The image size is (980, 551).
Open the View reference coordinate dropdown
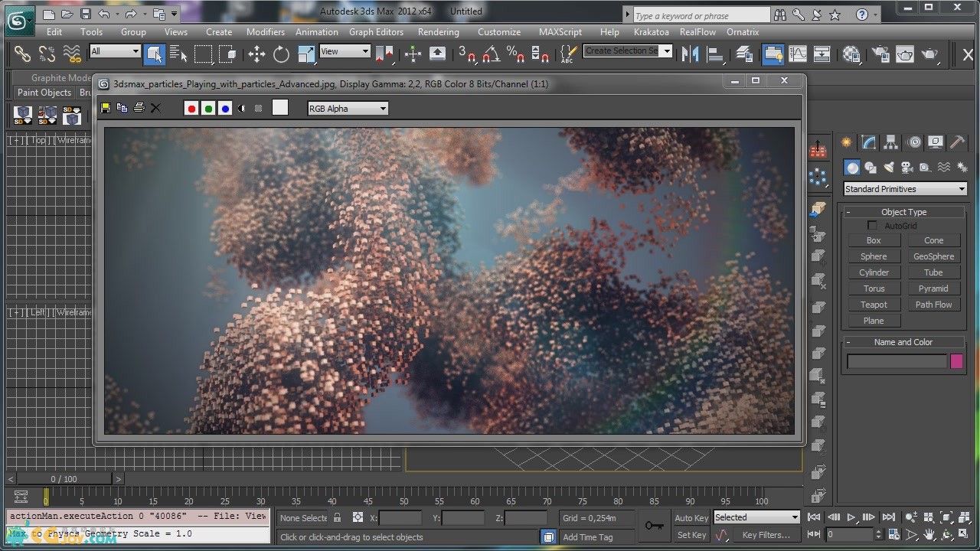345,51
